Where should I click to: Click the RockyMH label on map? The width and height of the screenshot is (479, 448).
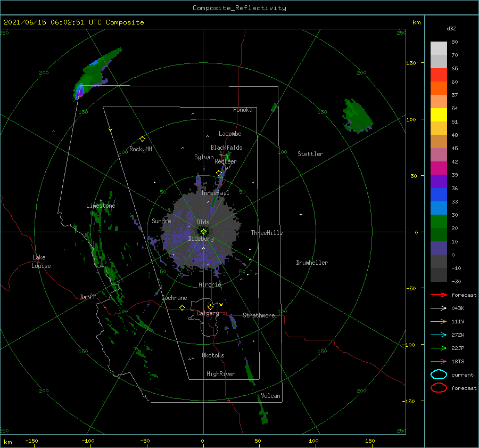click(141, 149)
